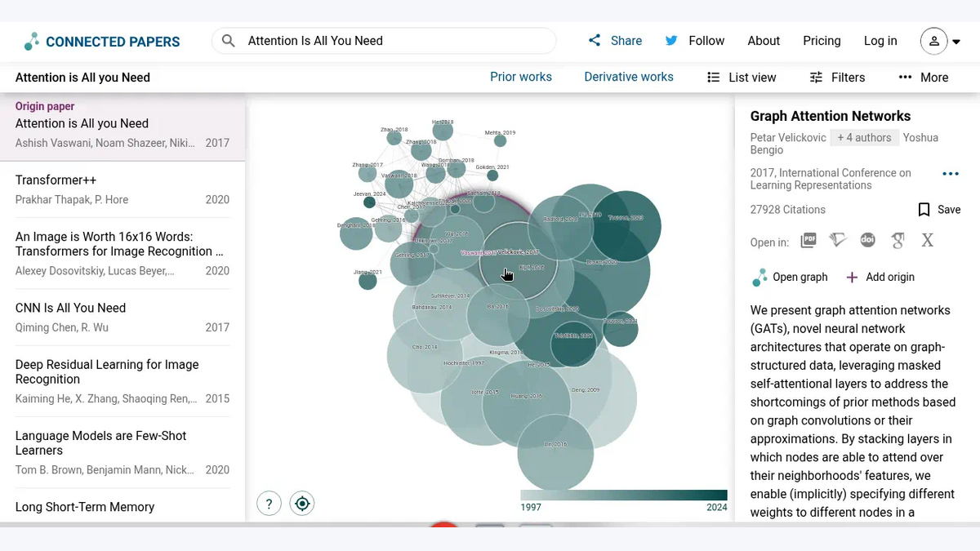
Task: Click the 27928 Citations text
Action: point(788,210)
